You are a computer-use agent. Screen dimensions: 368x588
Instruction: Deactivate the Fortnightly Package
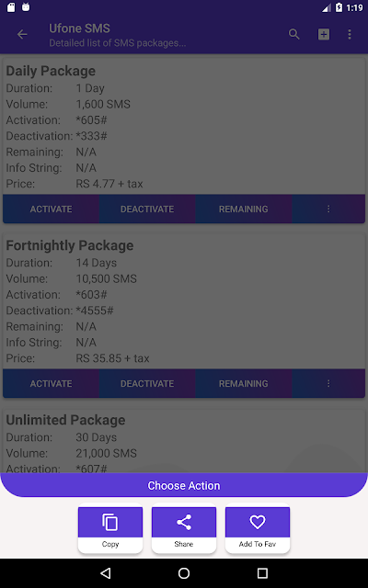147,383
